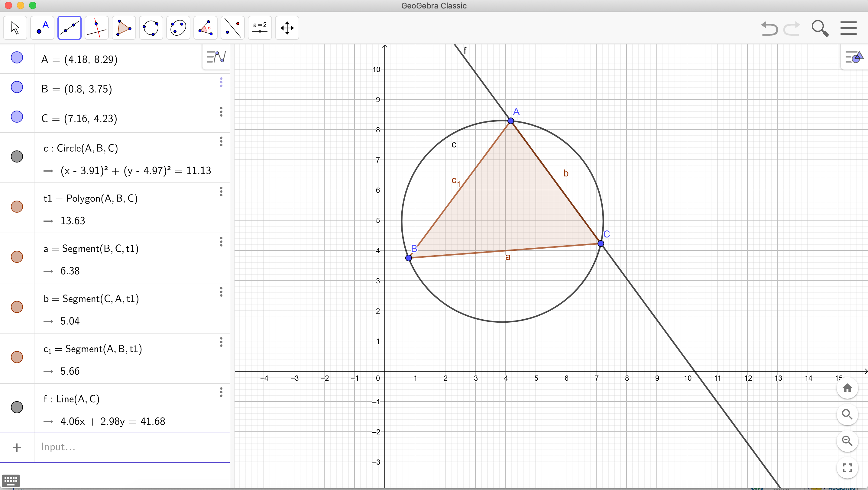868x490 pixels.
Task: Open the Slider tool
Action: (259, 27)
